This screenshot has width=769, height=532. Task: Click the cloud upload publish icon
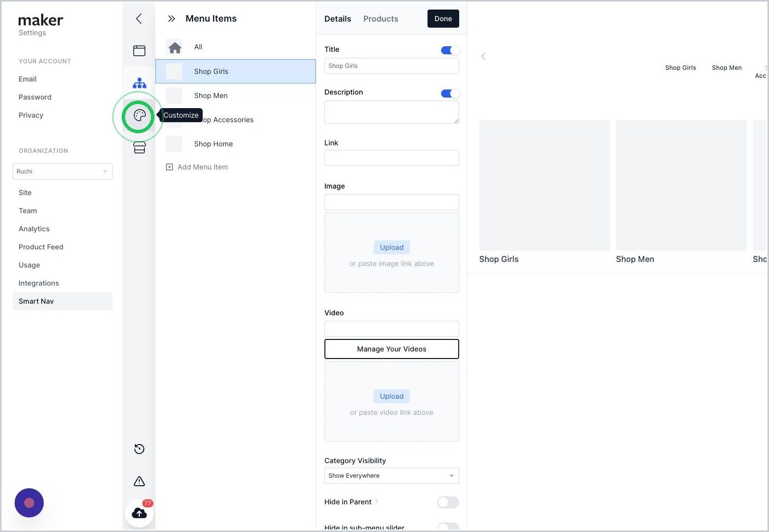(x=139, y=513)
